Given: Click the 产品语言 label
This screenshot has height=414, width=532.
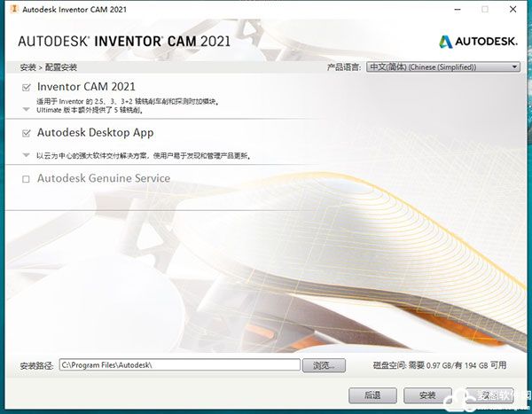Looking at the screenshot, I should pos(343,67).
